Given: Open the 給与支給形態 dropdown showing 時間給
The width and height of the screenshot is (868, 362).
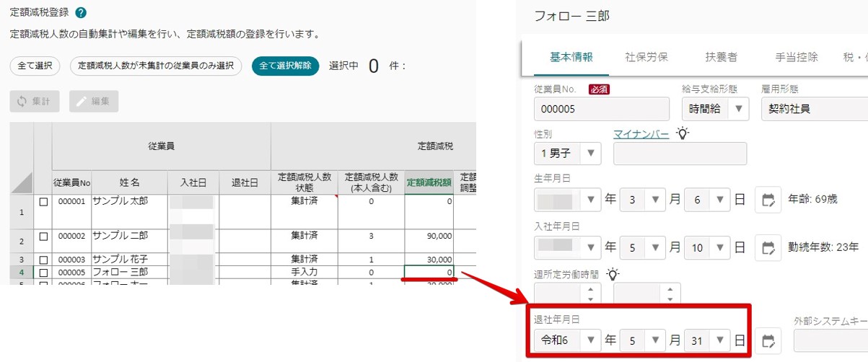Looking at the screenshot, I should 715,109.
